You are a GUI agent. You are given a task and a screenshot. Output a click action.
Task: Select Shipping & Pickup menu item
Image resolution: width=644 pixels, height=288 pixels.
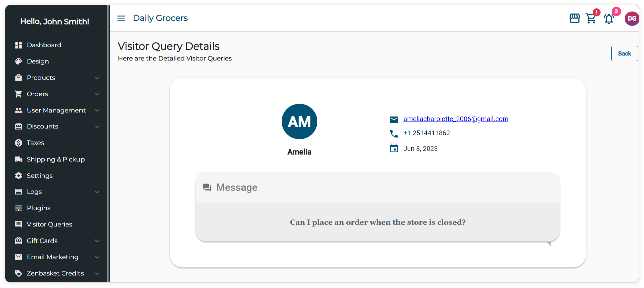[55, 159]
